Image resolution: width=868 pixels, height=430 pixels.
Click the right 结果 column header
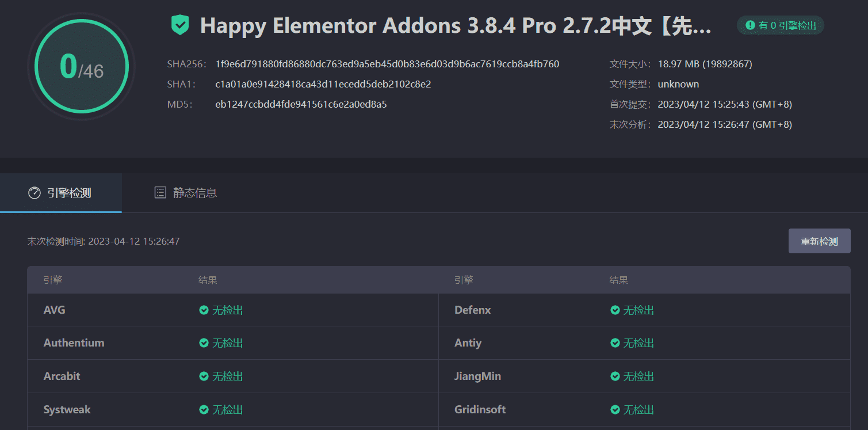pyautogui.click(x=619, y=280)
